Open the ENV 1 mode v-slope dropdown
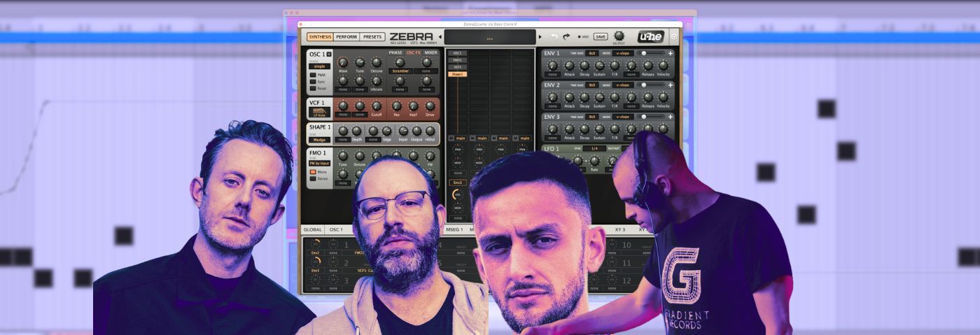Viewport: 980px width, 335px height. pos(623,53)
